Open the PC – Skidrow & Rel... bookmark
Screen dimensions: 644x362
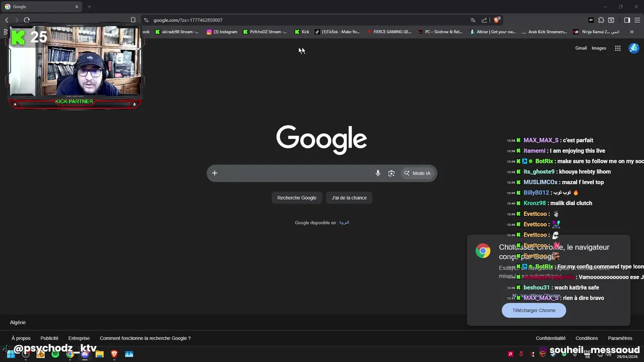[x=440, y=32]
